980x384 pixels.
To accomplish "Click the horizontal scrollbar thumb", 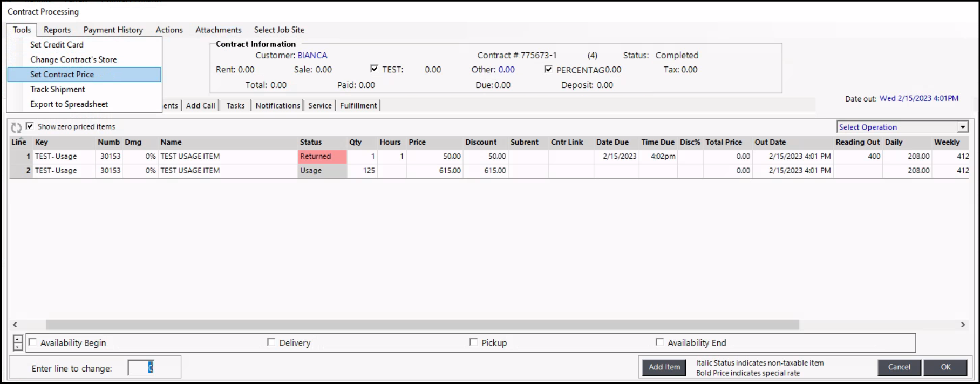I will 422,325.
